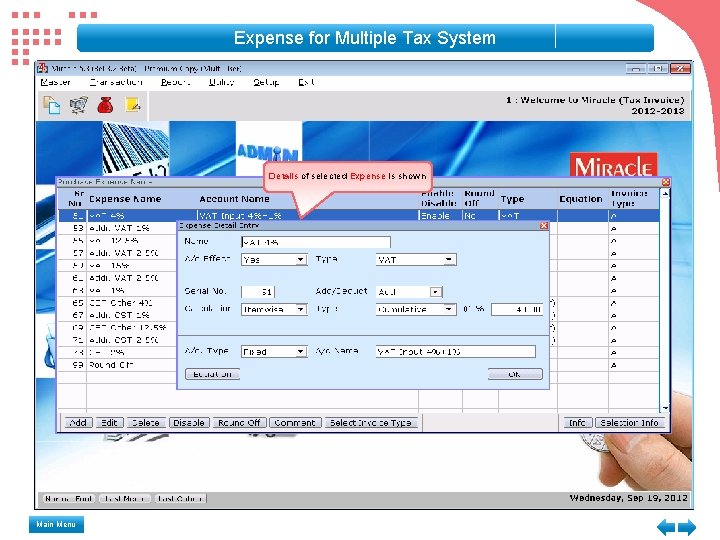The image size is (720, 540).
Task: Select the Addi. CST 1% row
Action: (x=118, y=315)
